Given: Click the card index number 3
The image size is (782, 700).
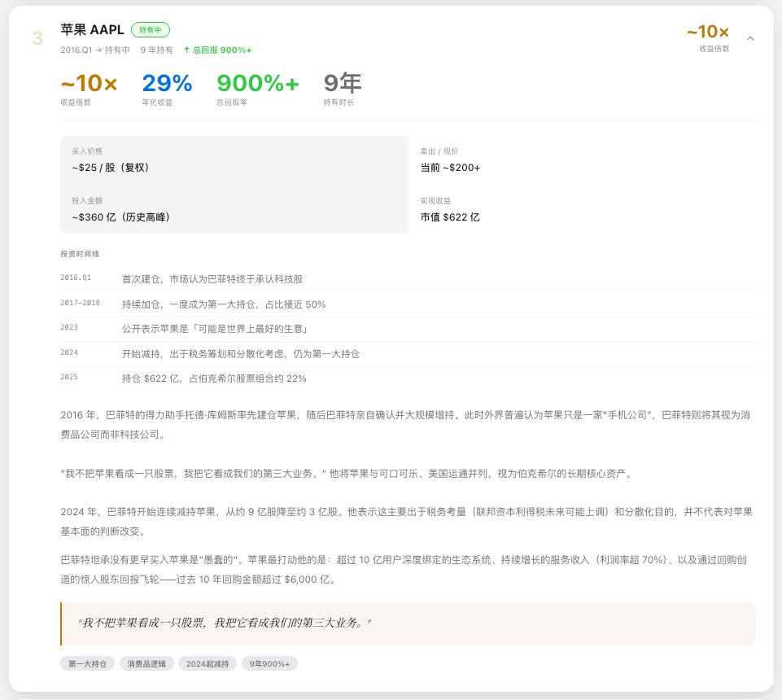Looking at the screenshot, I should (x=35, y=36).
